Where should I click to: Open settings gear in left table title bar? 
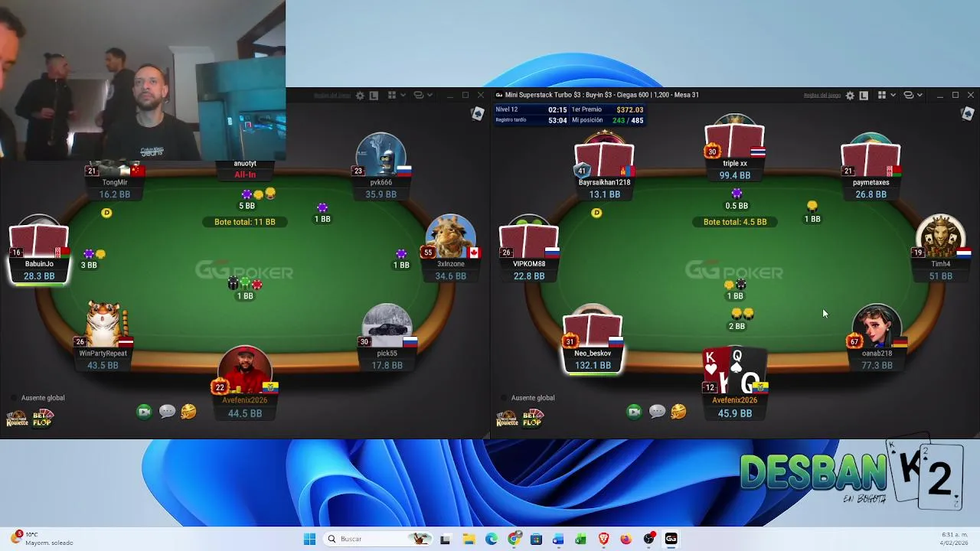(x=360, y=96)
